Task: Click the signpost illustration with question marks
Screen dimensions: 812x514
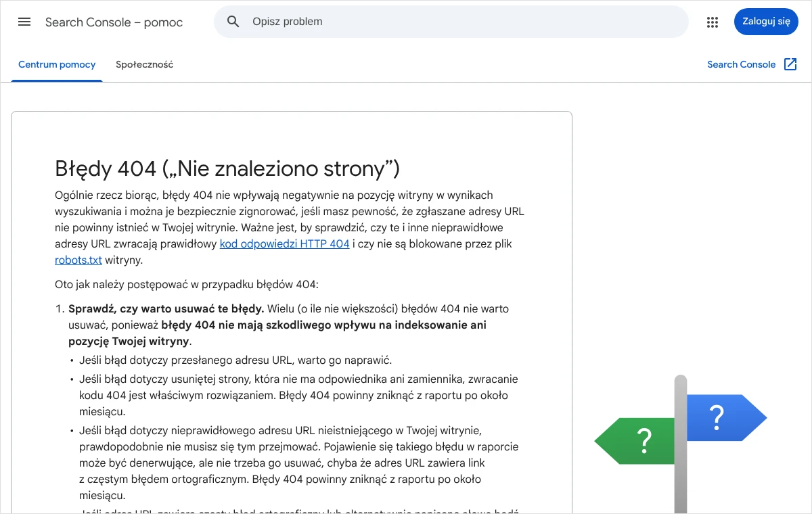Action: coord(681,444)
